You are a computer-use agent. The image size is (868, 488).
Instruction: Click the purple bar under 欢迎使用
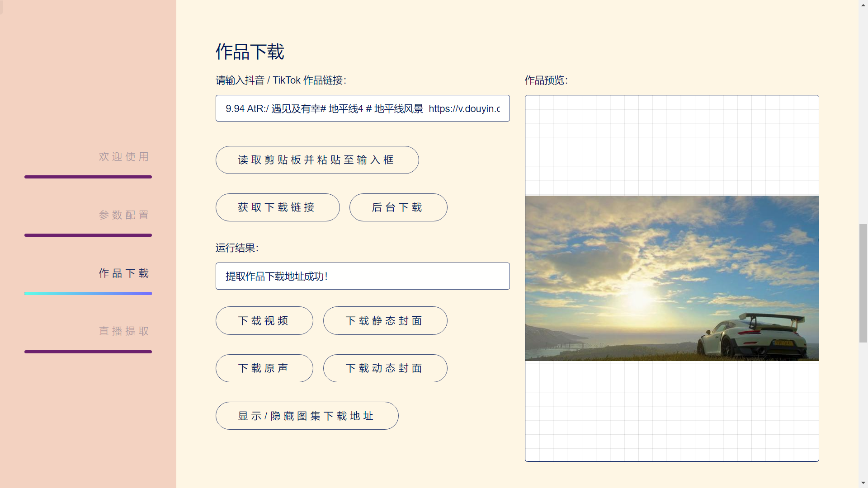point(88,177)
